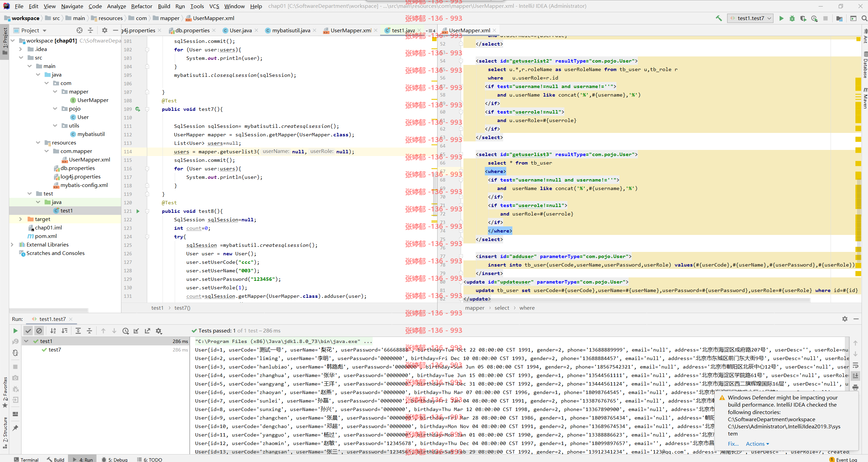The width and height of the screenshot is (868, 462).
Task: Click the Project panel horizontal scrollbar
Action: coord(49,310)
